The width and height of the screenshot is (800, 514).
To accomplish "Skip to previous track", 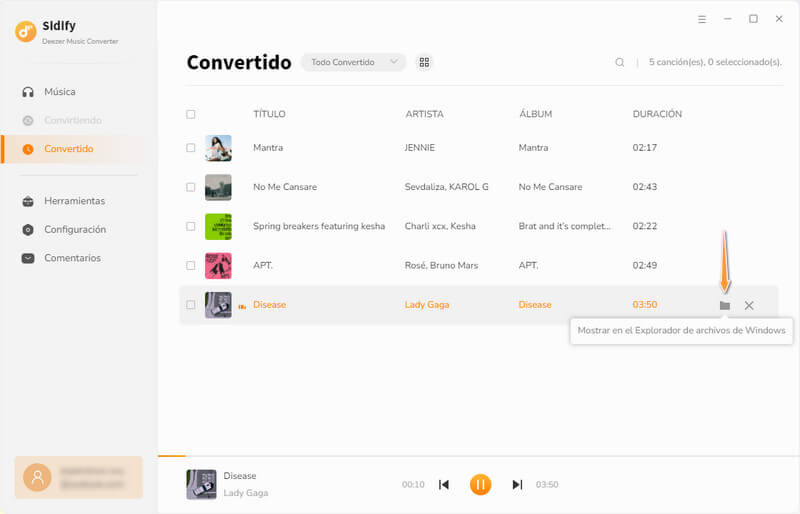I will pyautogui.click(x=444, y=484).
